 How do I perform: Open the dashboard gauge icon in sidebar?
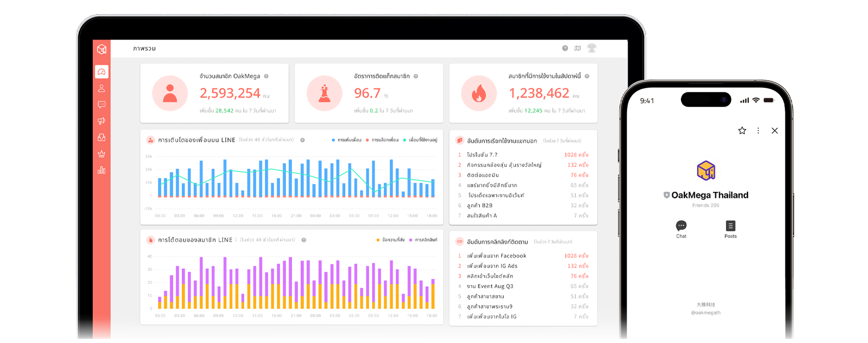(x=102, y=72)
